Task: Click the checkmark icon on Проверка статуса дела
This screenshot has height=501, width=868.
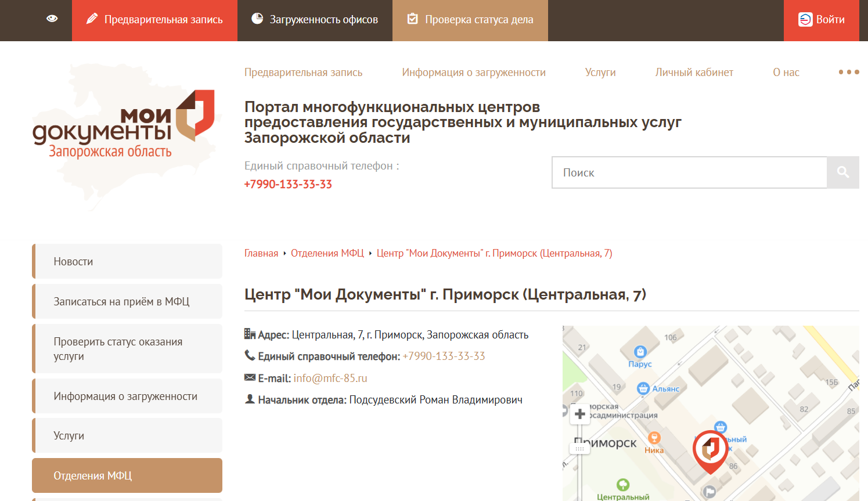Action: coord(413,19)
